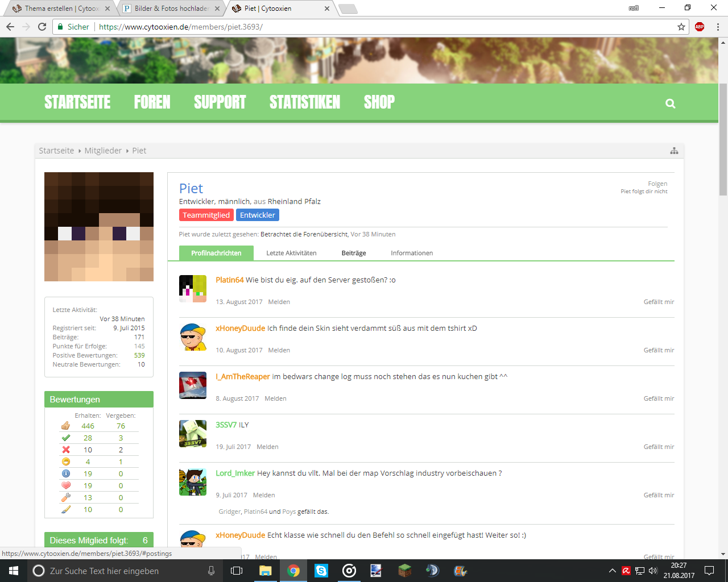This screenshot has height=582, width=728.
Task: Open SUPPORT in the navigation bar
Action: [220, 102]
